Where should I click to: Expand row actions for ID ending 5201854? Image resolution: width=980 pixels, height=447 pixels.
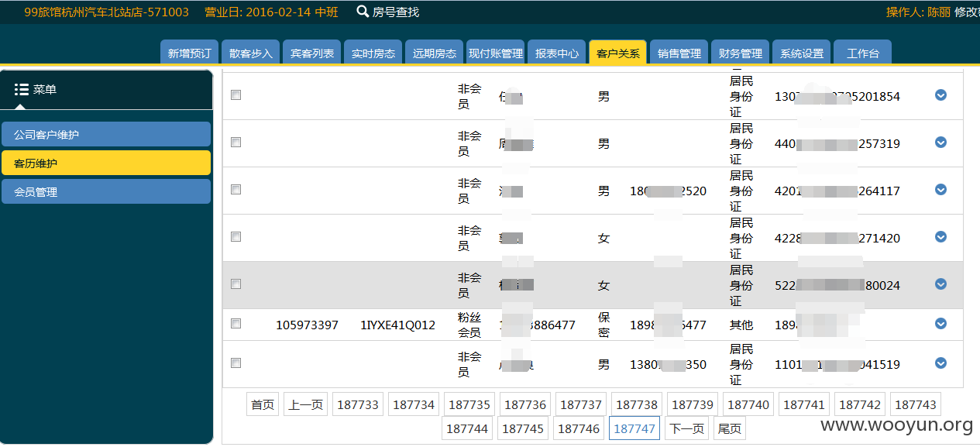pyautogui.click(x=940, y=95)
